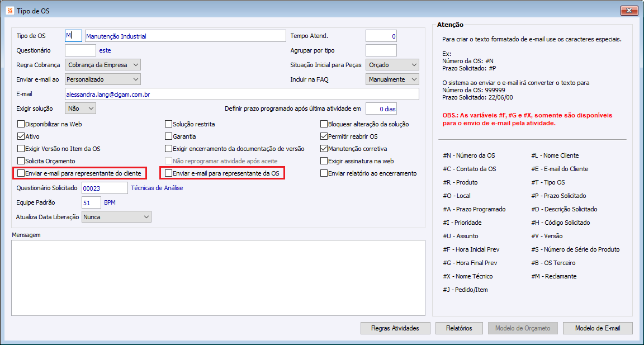The height and width of the screenshot is (345, 644).
Task: Click the #D - Descrição Solicitado text
Action: (x=564, y=209)
